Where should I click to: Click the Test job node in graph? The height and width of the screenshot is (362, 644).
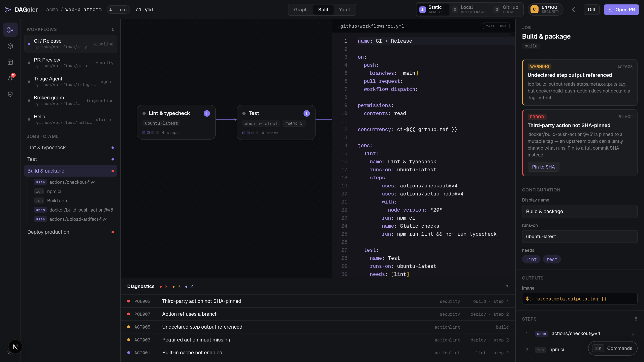point(276,122)
